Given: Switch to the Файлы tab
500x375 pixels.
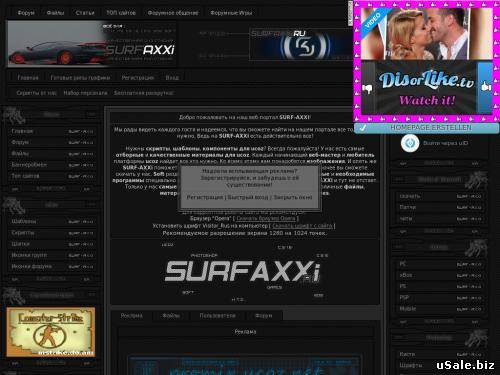Looking at the screenshot, I should point(171,315).
